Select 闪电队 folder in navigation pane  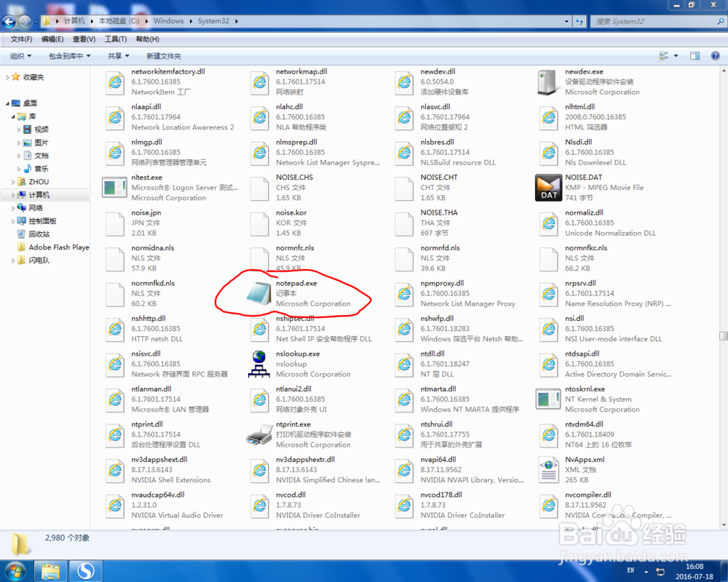click(x=39, y=260)
